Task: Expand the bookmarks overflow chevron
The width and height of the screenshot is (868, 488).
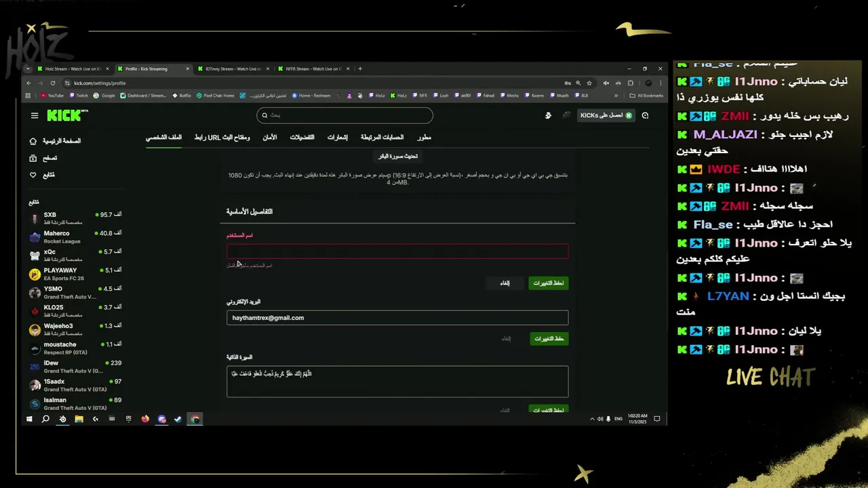Action: coord(616,96)
